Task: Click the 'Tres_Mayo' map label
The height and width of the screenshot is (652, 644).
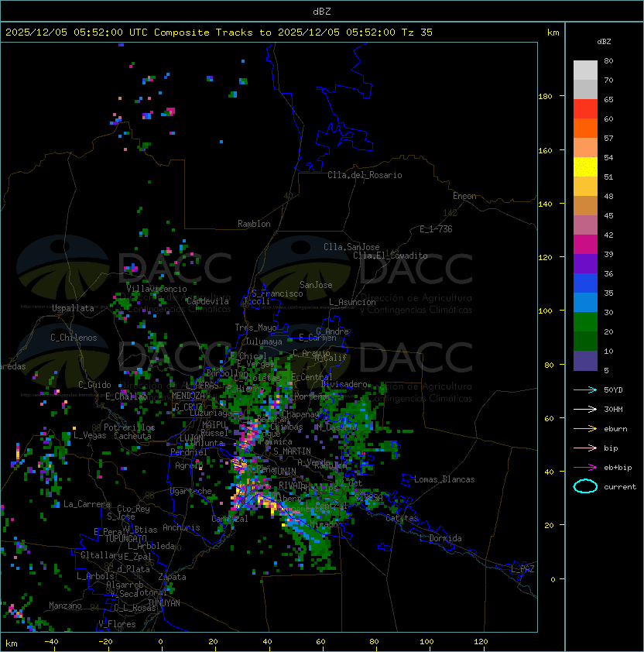Action: click(255, 328)
